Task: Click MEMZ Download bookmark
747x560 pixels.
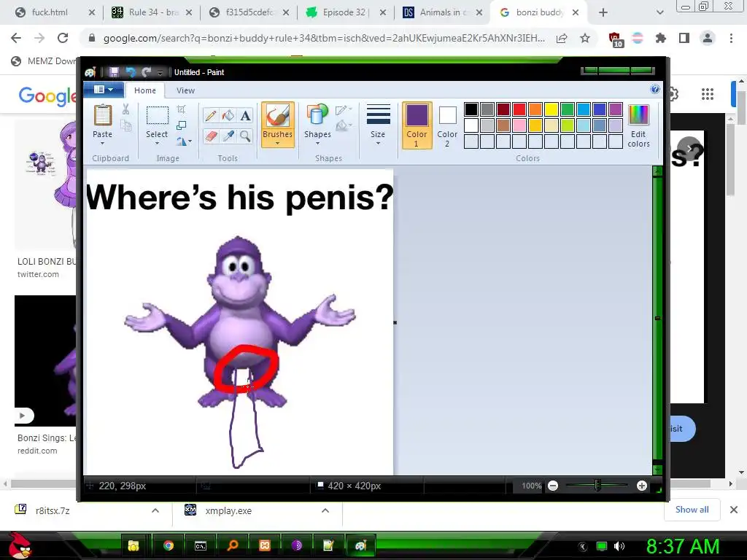Action: (x=44, y=61)
